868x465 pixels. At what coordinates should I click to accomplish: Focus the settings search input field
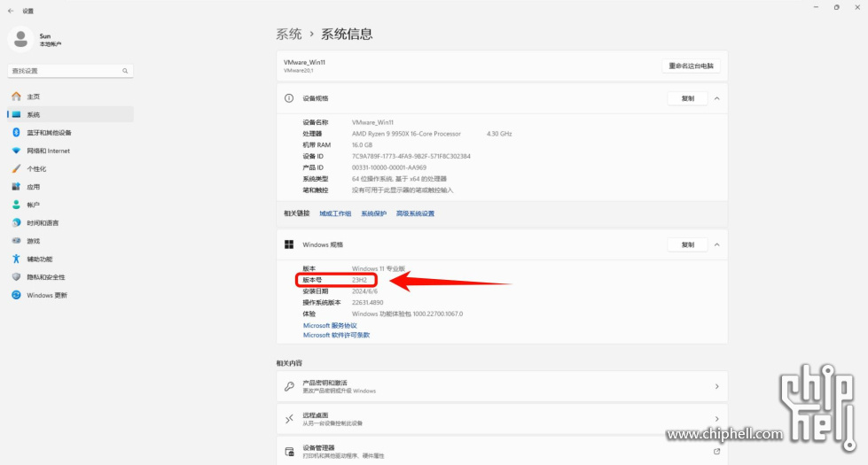tap(70, 71)
